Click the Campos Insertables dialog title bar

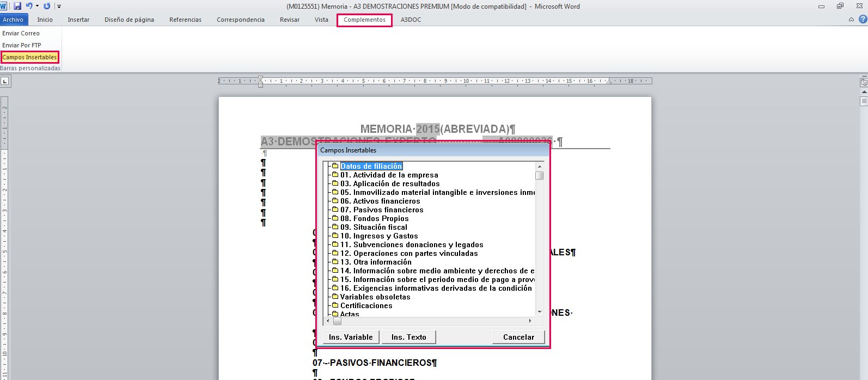tap(433, 150)
